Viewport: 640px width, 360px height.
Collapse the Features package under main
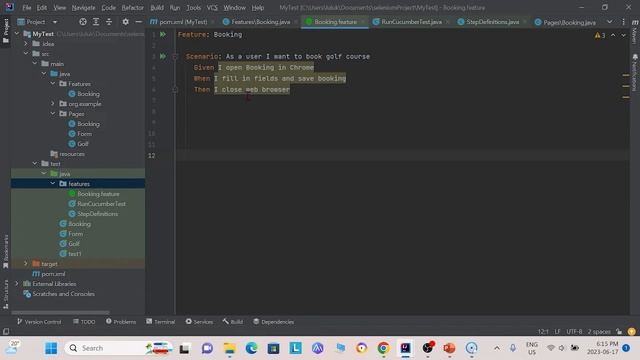[53, 83]
